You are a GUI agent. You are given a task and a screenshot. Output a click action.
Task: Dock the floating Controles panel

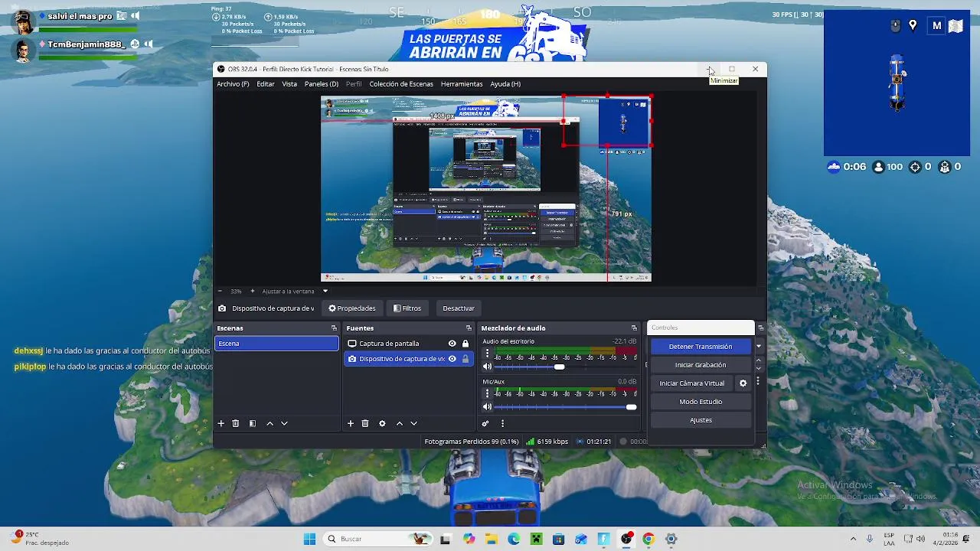point(760,328)
